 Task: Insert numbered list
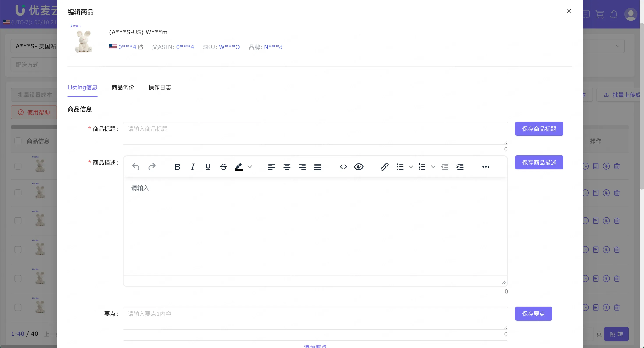pos(422,167)
